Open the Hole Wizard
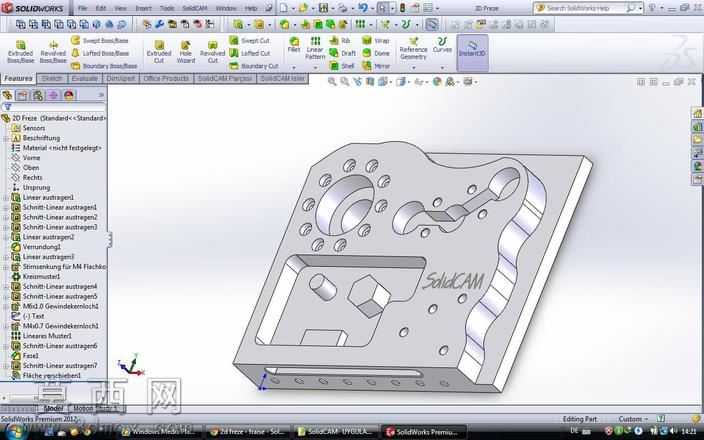Screen dimensions: 704x440 pos(185,52)
